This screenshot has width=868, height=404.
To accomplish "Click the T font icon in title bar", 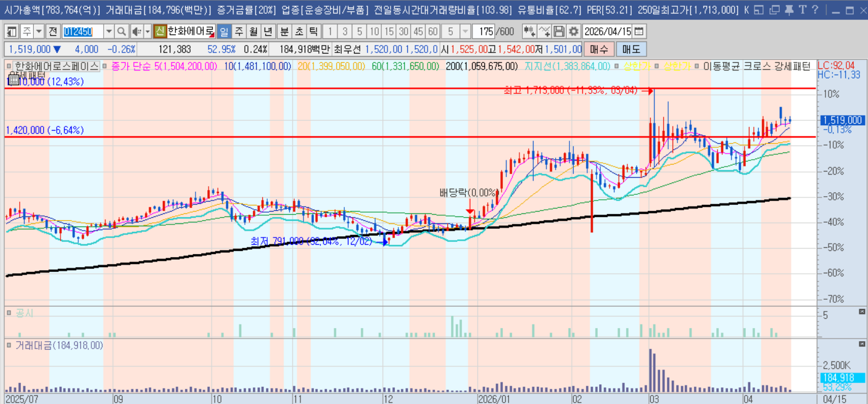I will click(802, 10).
